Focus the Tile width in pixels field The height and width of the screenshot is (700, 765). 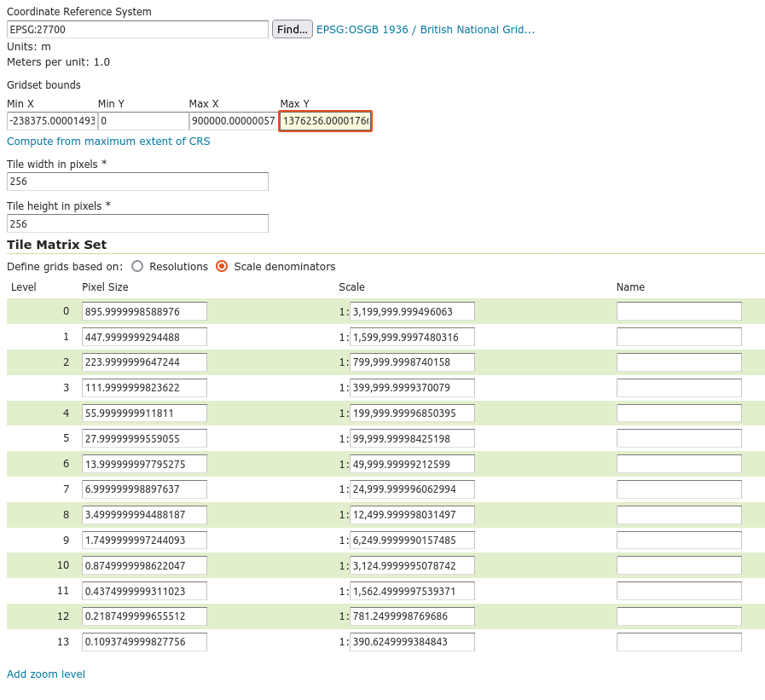[x=137, y=182]
